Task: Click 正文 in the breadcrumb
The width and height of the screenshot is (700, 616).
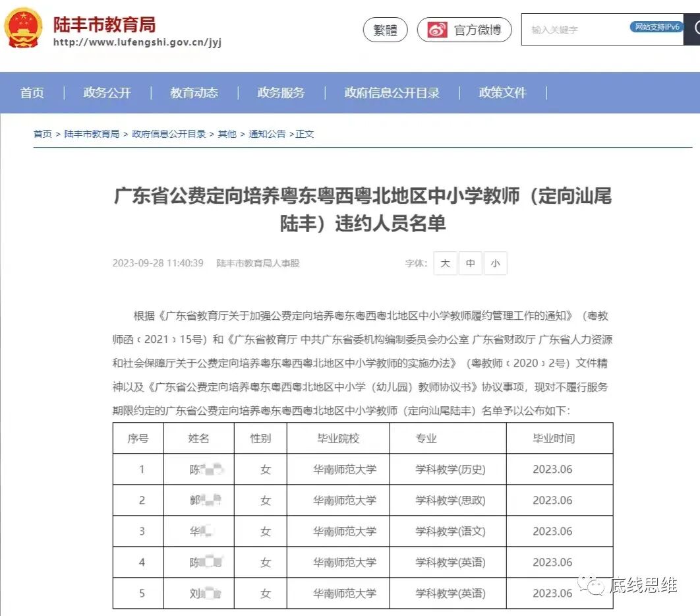Action: coord(305,134)
